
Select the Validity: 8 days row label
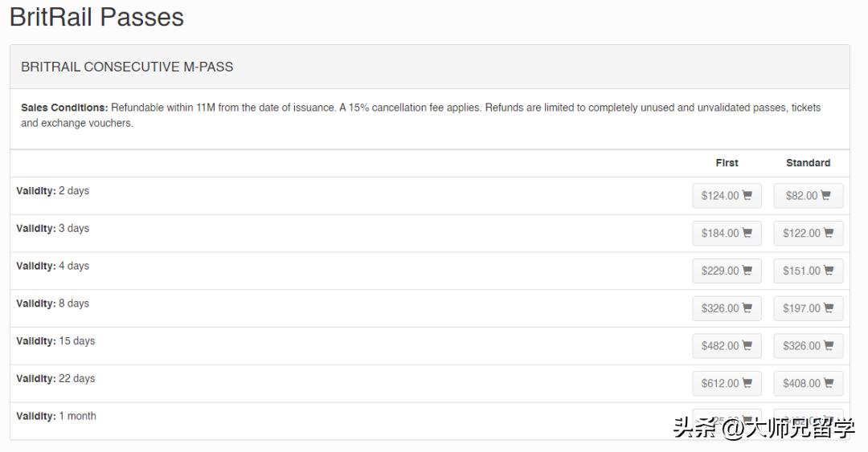point(53,303)
